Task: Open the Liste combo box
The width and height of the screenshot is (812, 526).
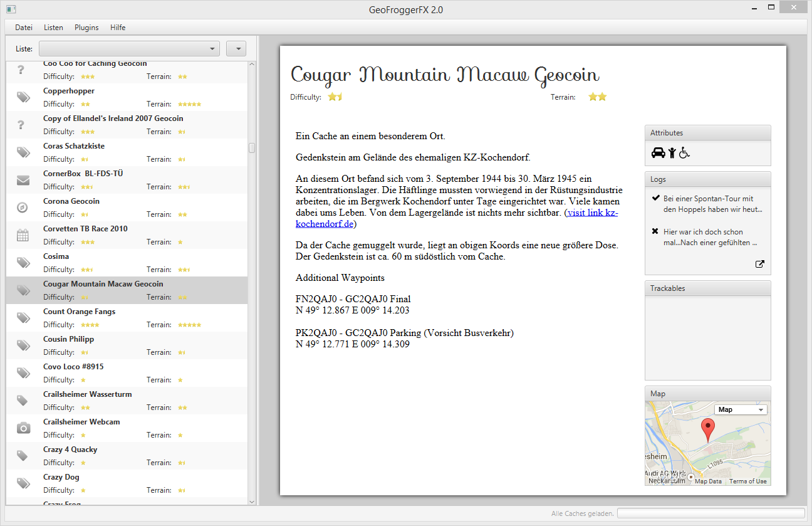Action: pyautogui.click(x=129, y=49)
